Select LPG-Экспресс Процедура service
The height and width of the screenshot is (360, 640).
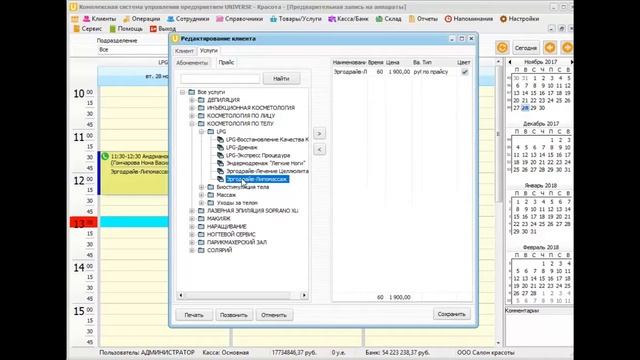pos(258,156)
